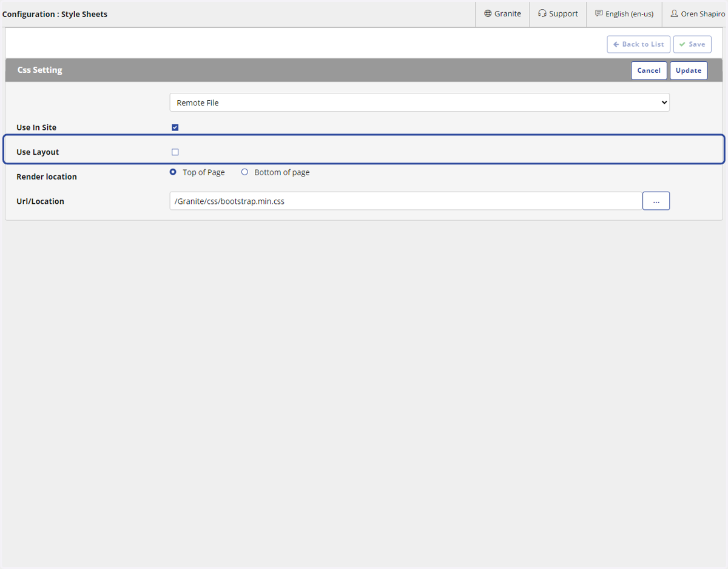Click the Configuration : Style Sheets title
This screenshot has width=728, height=569.
click(55, 14)
